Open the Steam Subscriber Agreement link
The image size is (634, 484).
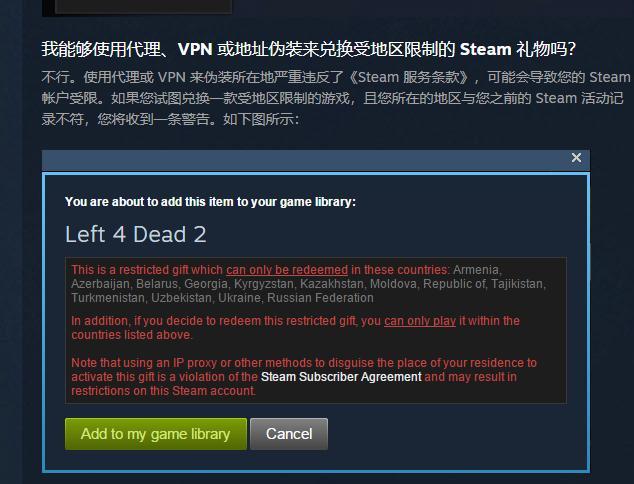pos(341,377)
